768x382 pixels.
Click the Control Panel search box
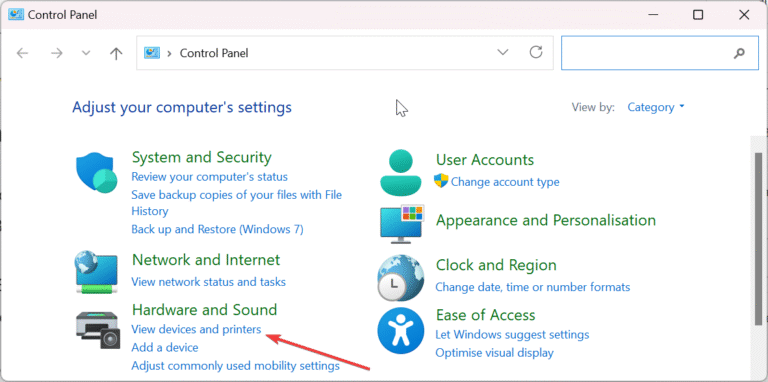pyautogui.click(x=660, y=53)
